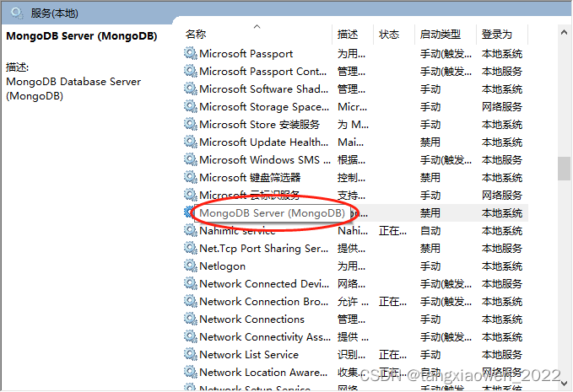This screenshot has width=573, height=392.
Task: Click 服务(本地) title label
Action: [x=55, y=13]
